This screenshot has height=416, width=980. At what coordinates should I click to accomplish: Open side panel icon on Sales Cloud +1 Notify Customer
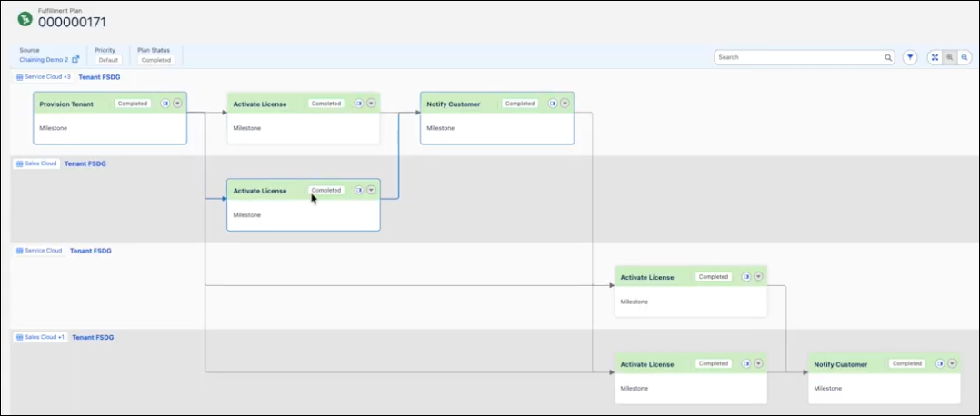(940, 363)
